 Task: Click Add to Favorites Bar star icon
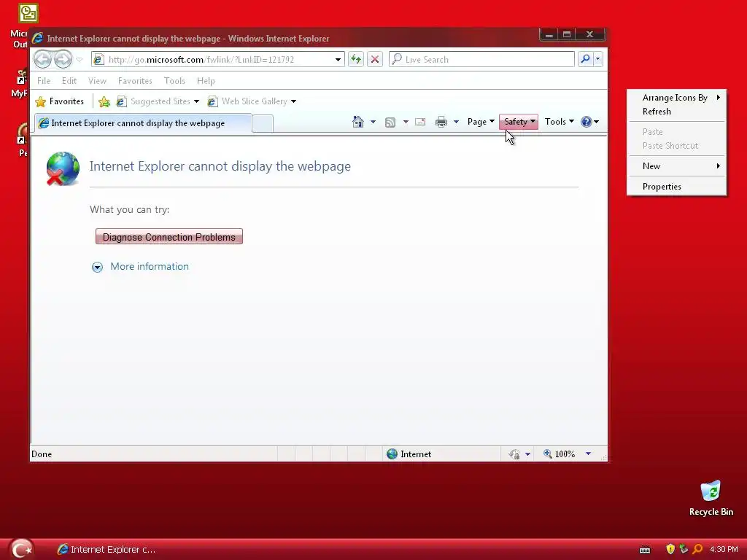104,101
